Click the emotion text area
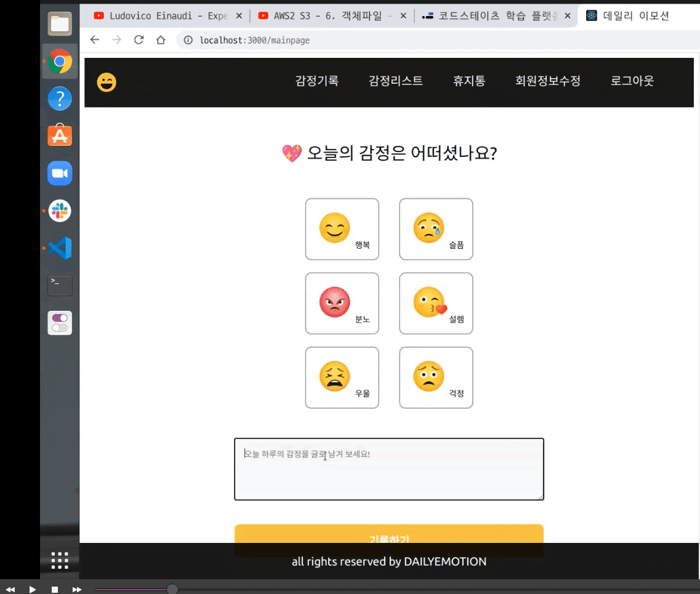 (x=389, y=469)
